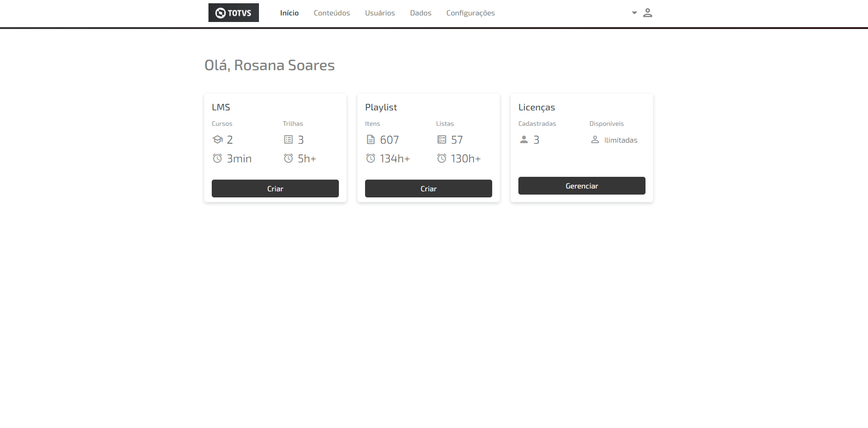Viewport: 868px width, 428px height.
Task: Click the TOTVS logo
Action: point(233,13)
